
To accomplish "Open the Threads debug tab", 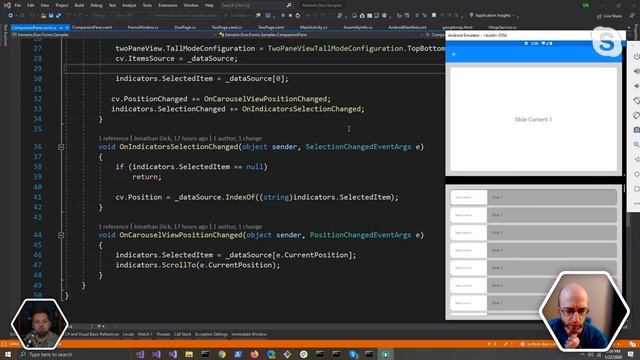I will [x=163, y=334].
